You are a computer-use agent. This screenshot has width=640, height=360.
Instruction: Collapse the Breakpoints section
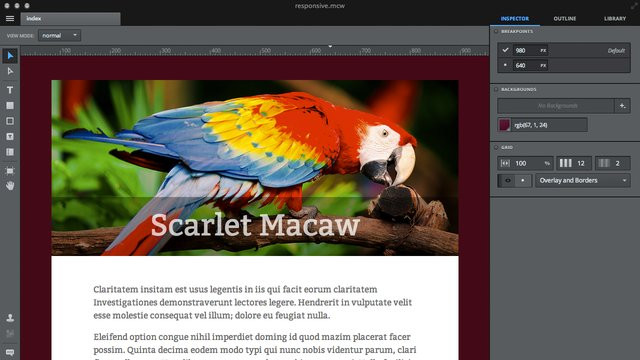[x=496, y=31]
